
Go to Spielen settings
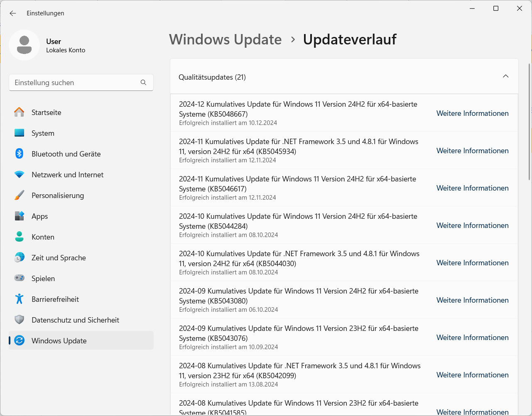(x=81, y=279)
